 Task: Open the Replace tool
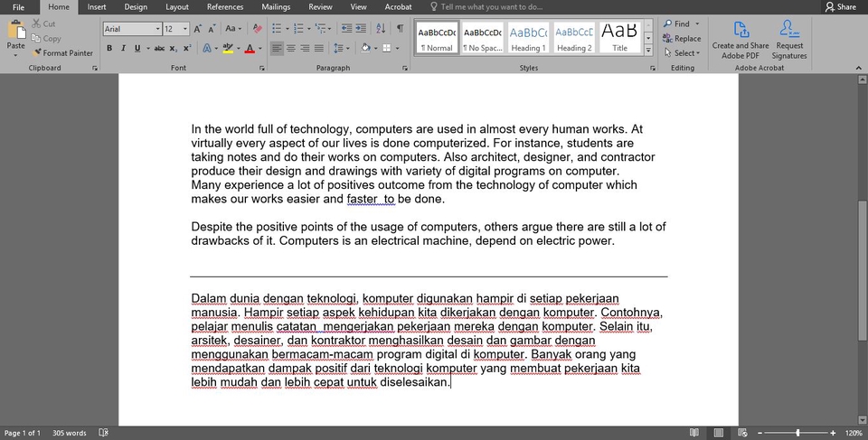pyautogui.click(x=682, y=38)
